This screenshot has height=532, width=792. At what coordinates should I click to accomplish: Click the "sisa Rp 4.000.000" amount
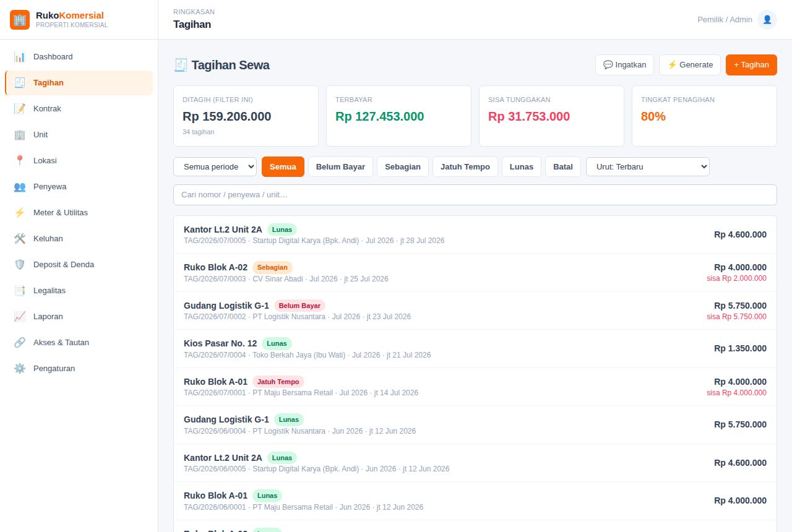coord(736,393)
